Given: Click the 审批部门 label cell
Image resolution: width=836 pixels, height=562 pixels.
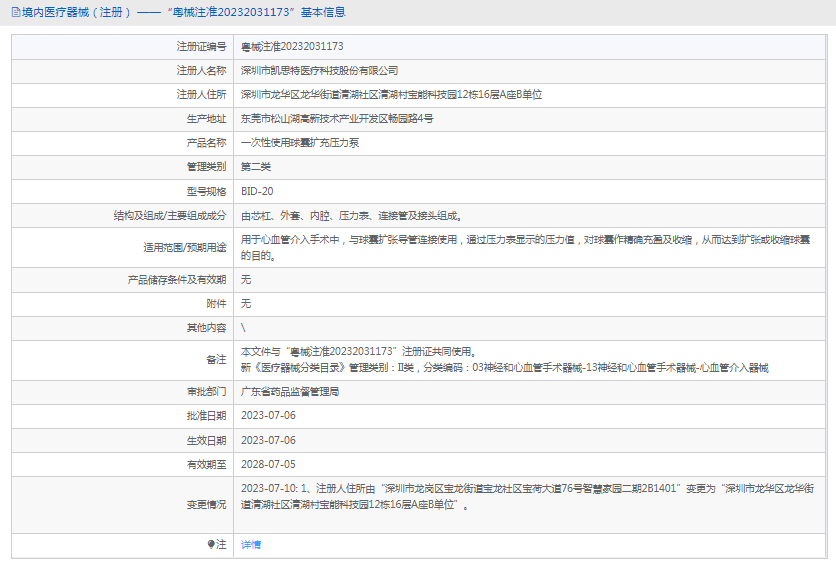Looking at the screenshot, I should tap(123, 392).
